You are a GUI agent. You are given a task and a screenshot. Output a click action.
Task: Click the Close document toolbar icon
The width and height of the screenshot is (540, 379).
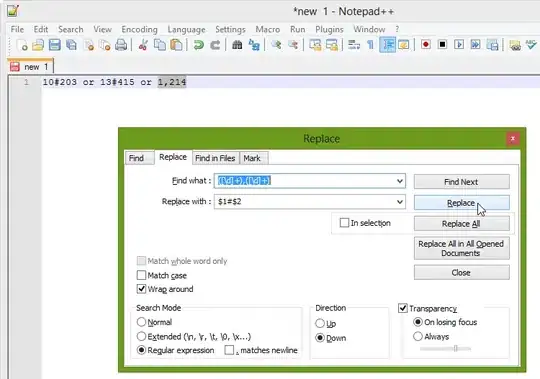click(89, 45)
